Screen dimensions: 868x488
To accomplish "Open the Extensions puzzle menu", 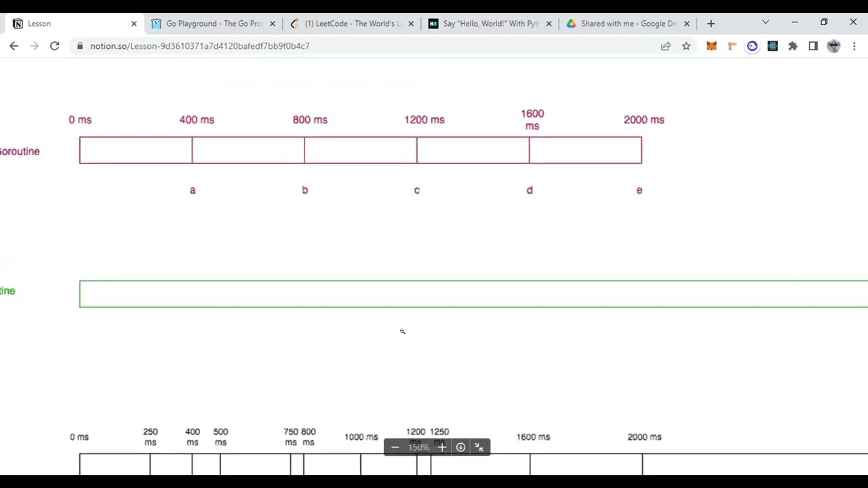I will 793,46.
